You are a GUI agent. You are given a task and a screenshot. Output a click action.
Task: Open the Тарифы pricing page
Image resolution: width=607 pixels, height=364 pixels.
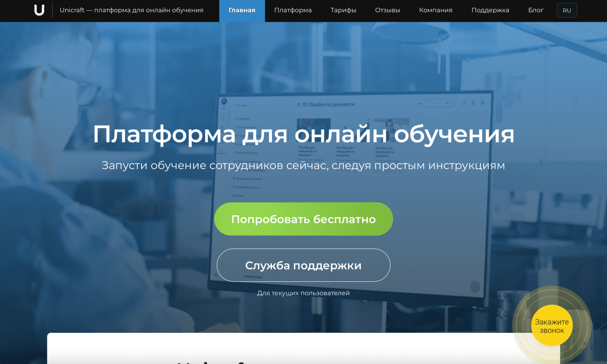343,11
